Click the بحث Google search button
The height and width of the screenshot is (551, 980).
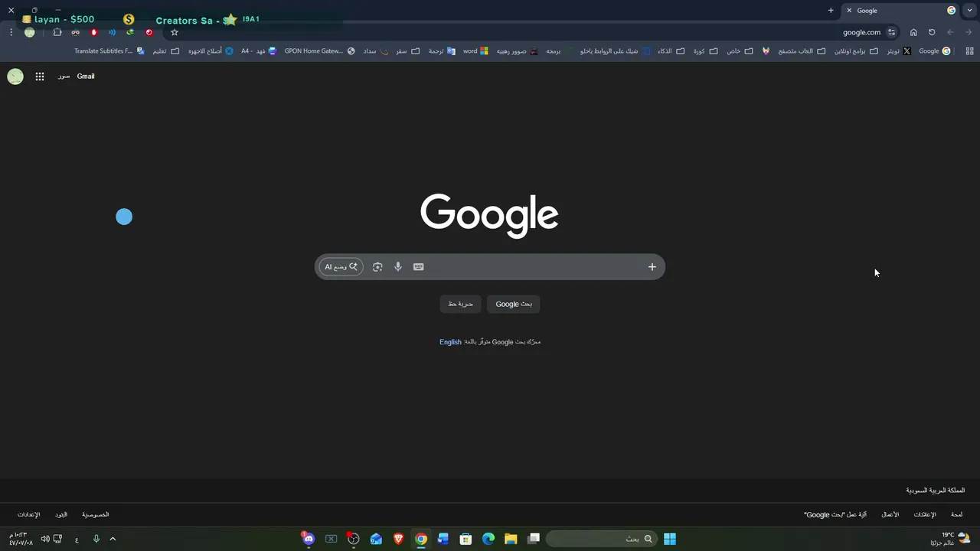click(514, 304)
